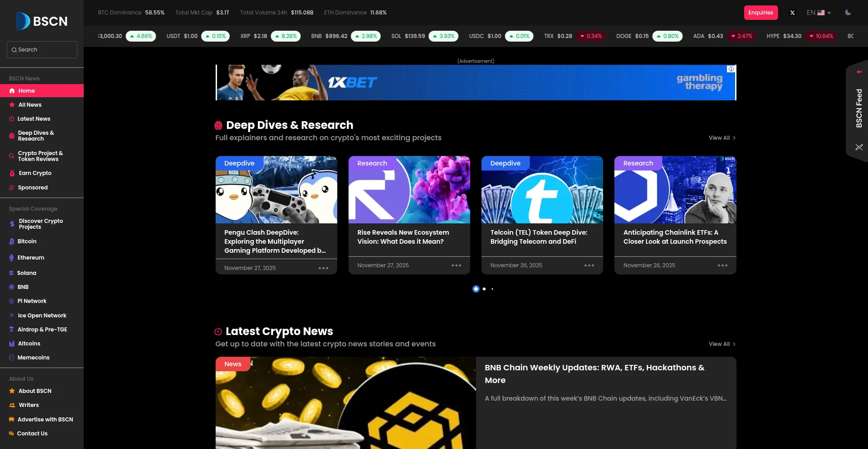Open the X (Twitter) icon link

pos(792,13)
